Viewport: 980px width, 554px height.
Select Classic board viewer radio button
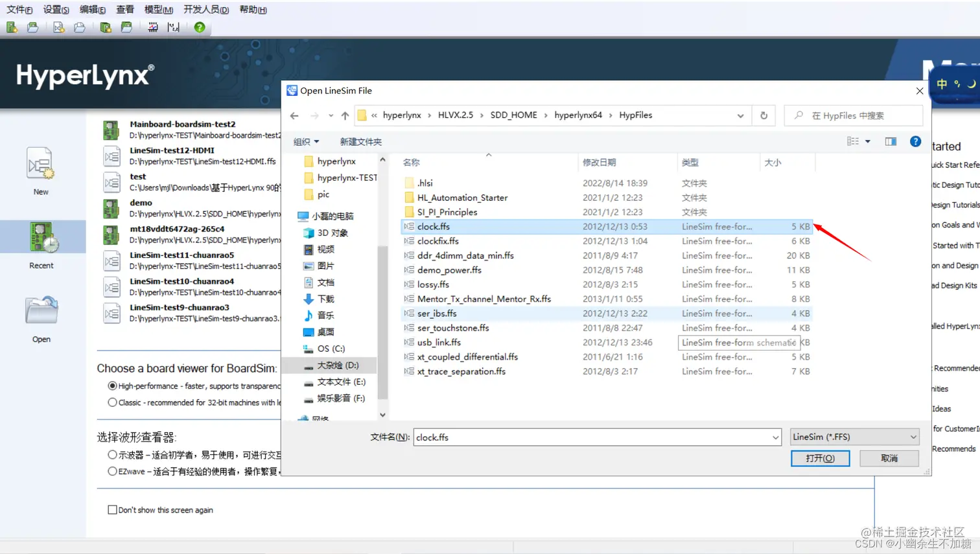[112, 402]
